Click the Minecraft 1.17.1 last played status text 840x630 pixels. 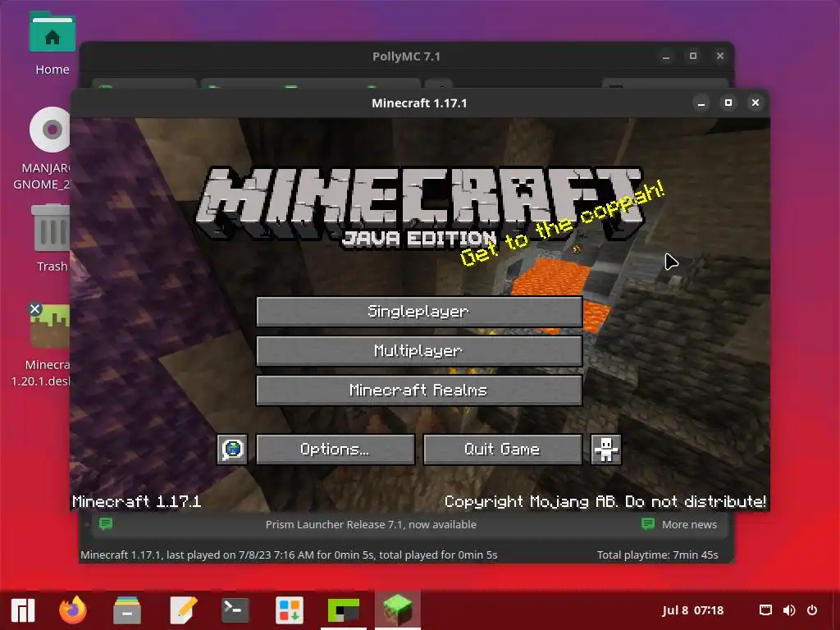[289, 555]
